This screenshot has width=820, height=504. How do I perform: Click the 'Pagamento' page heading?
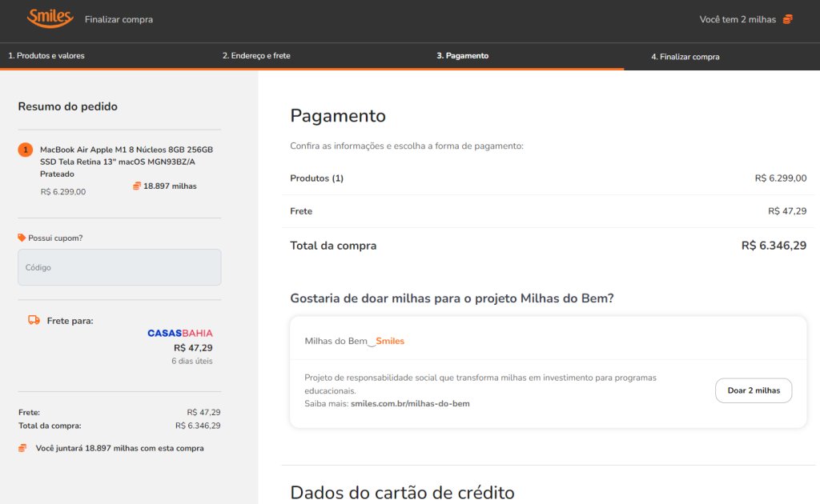338,116
